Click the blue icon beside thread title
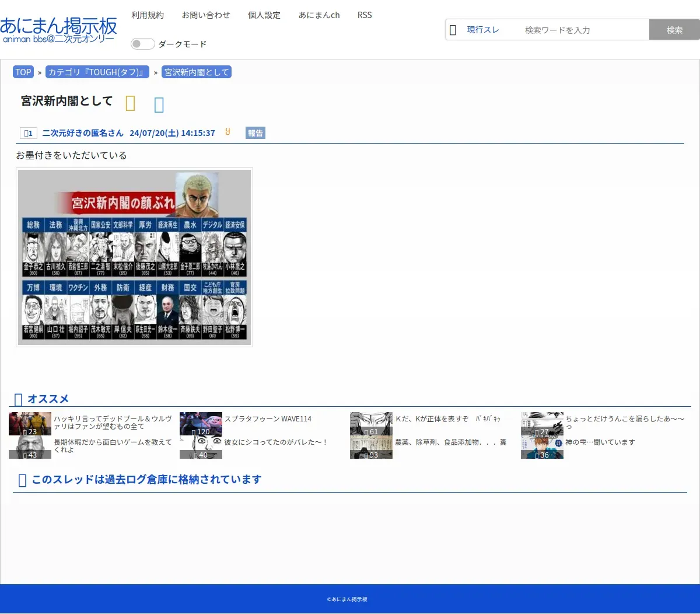The width and height of the screenshot is (700, 614). (x=159, y=104)
